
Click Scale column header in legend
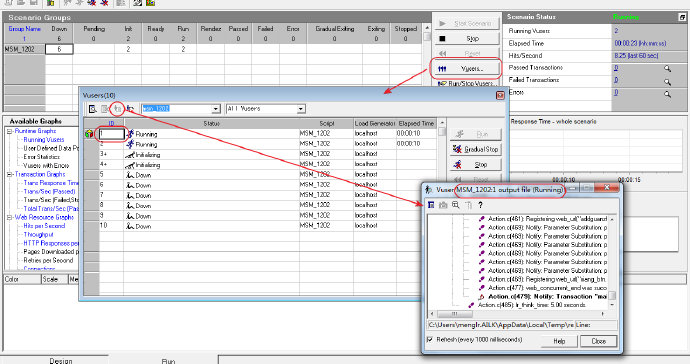click(x=55, y=279)
